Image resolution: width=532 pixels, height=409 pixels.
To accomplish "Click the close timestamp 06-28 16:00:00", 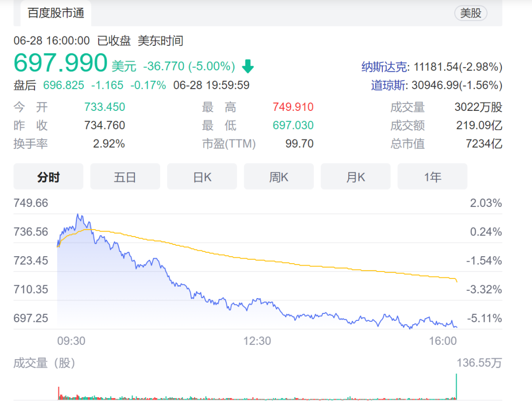I will tap(52, 41).
